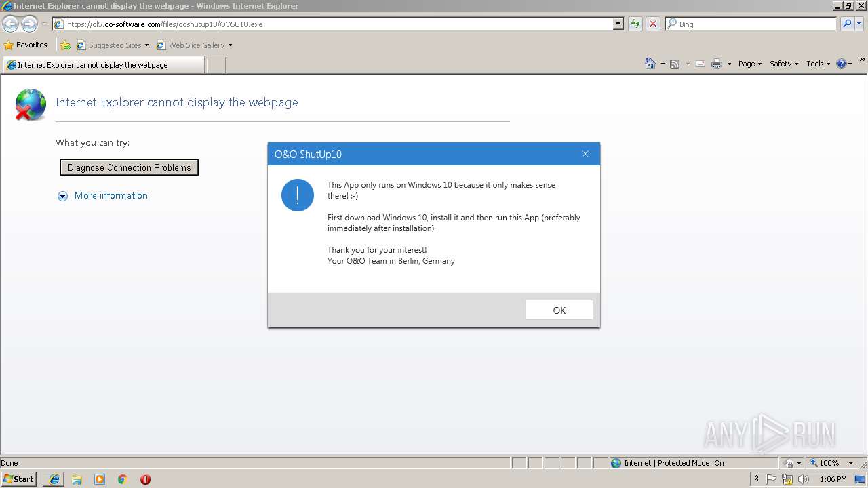Open Favorites star button
This screenshot has height=488, width=868.
pyautogui.click(x=26, y=45)
